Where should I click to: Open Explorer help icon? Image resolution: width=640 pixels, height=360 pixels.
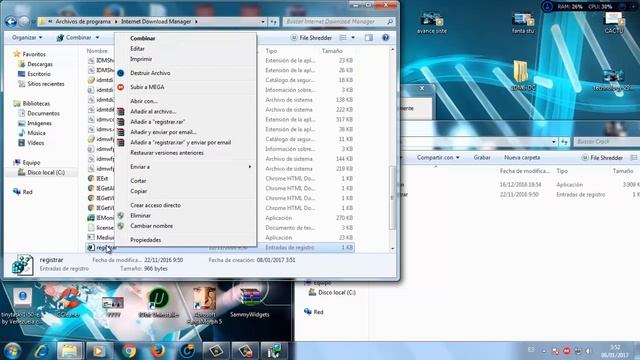385,38
